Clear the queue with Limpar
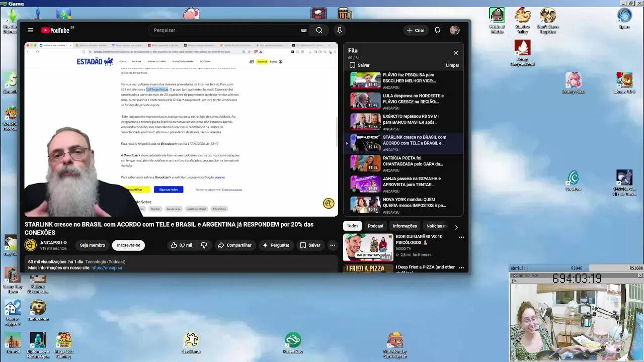Image resolution: width=644 pixels, height=362 pixels. coord(452,65)
